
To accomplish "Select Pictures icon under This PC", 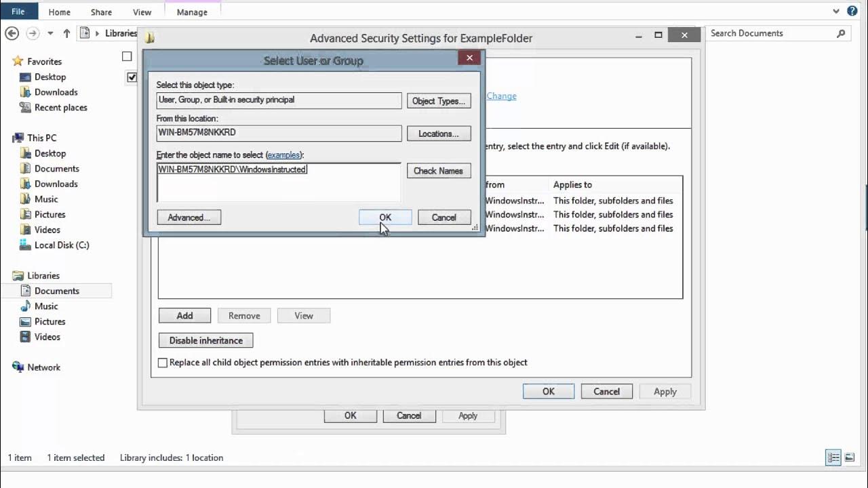I will [26, 215].
